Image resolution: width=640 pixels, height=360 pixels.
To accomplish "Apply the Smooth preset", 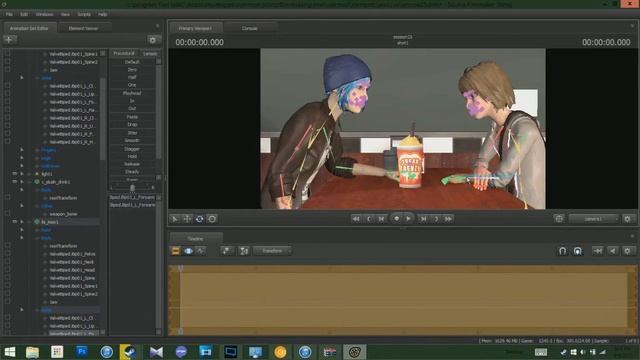I will [x=132, y=140].
